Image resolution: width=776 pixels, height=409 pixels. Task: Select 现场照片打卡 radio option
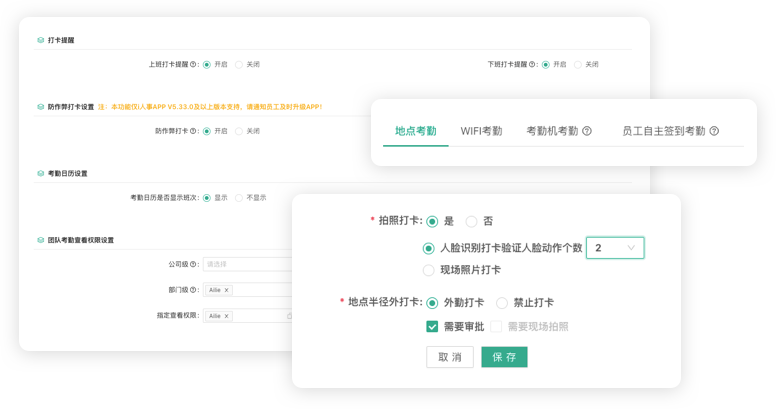pyautogui.click(x=429, y=270)
